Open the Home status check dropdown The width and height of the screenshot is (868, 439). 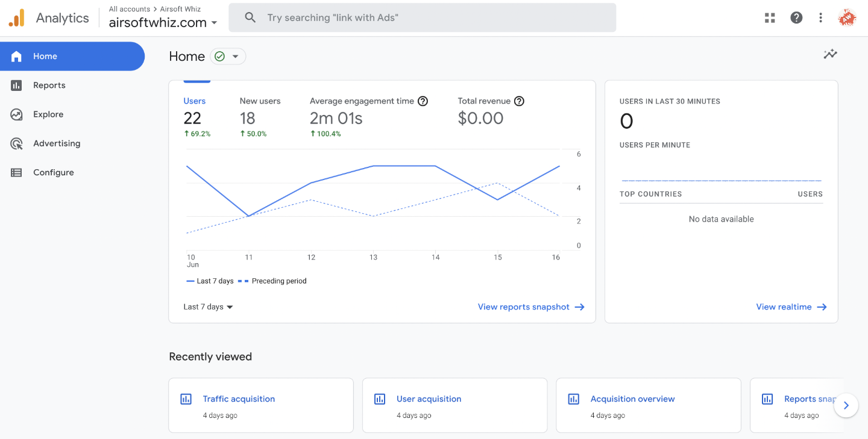228,56
